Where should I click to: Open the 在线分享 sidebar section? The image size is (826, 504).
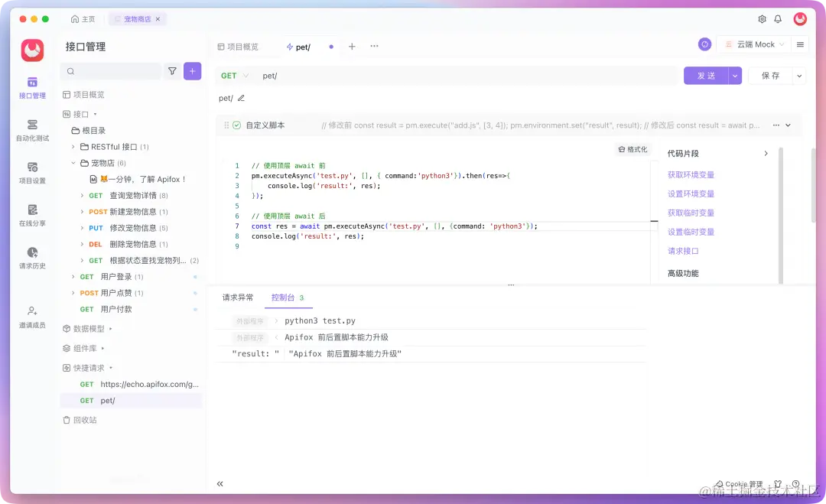[32, 216]
